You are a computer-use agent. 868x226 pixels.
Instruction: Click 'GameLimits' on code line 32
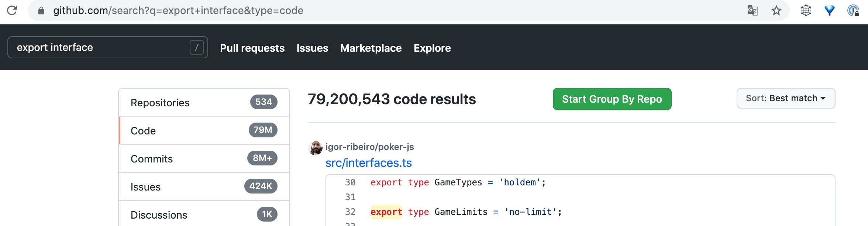tap(461, 212)
